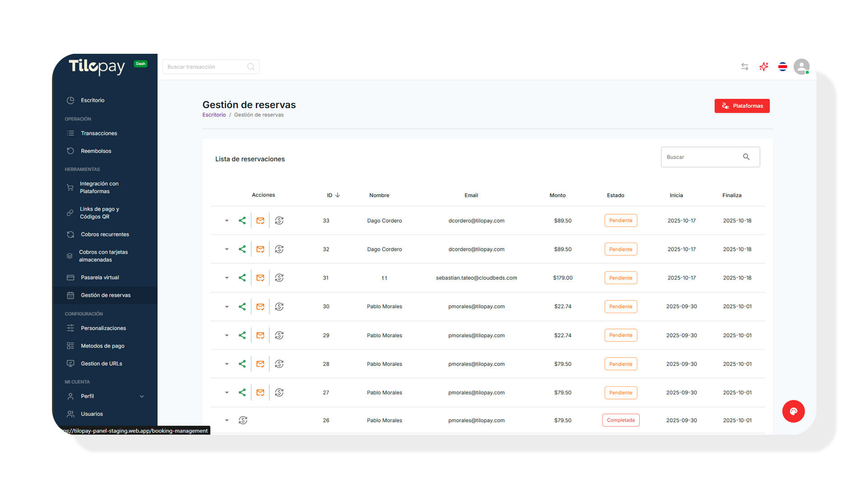Click share icon for reservation 33
Screen dimensions: 868x488
pyautogui.click(x=242, y=221)
